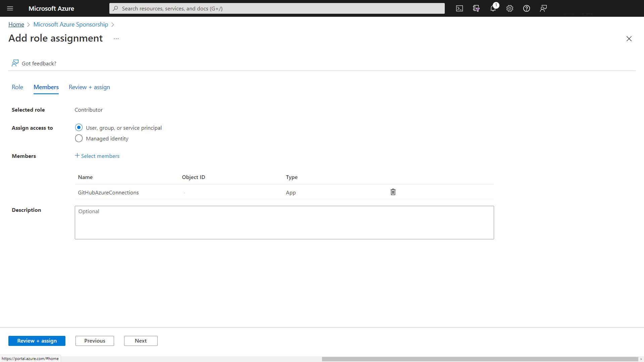The image size is (644, 362).
Task: Switch to the Role tab
Action: point(17,87)
